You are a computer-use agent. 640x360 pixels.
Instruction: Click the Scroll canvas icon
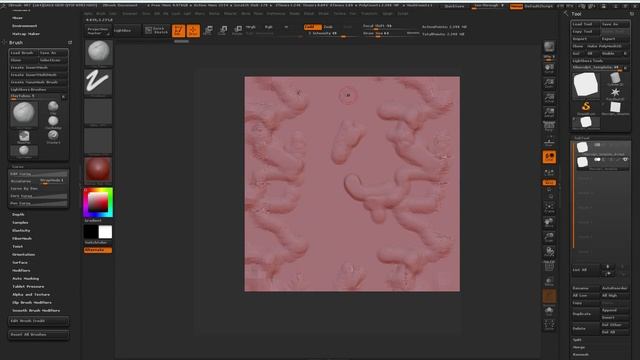tap(549, 68)
